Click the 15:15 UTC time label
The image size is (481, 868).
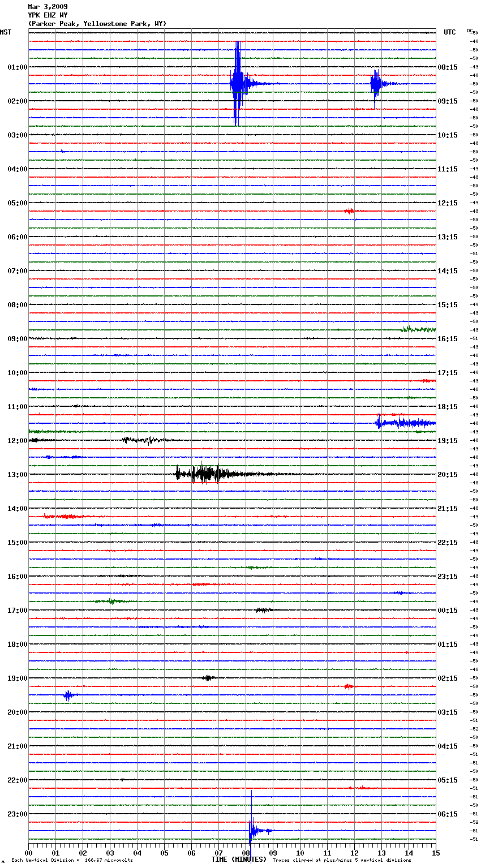[x=448, y=305]
